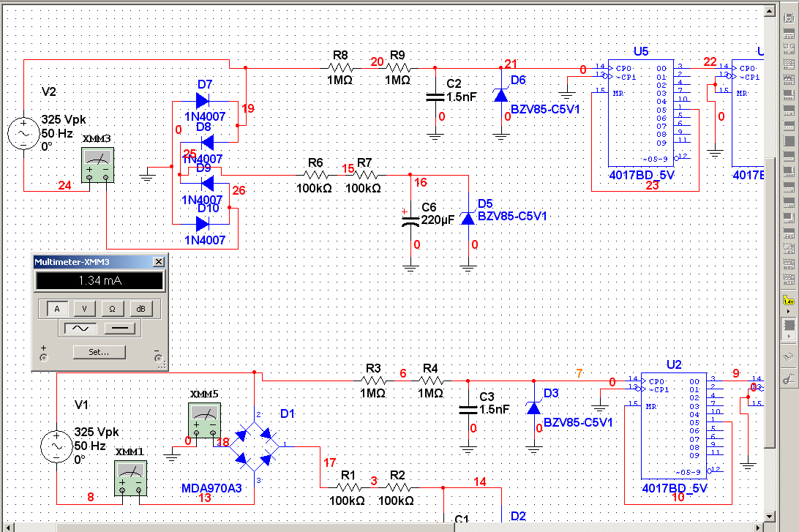
Task: Switch multimeter XMM3 to ohmmeter mode (Ω)
Action: [x=112, y=308]
